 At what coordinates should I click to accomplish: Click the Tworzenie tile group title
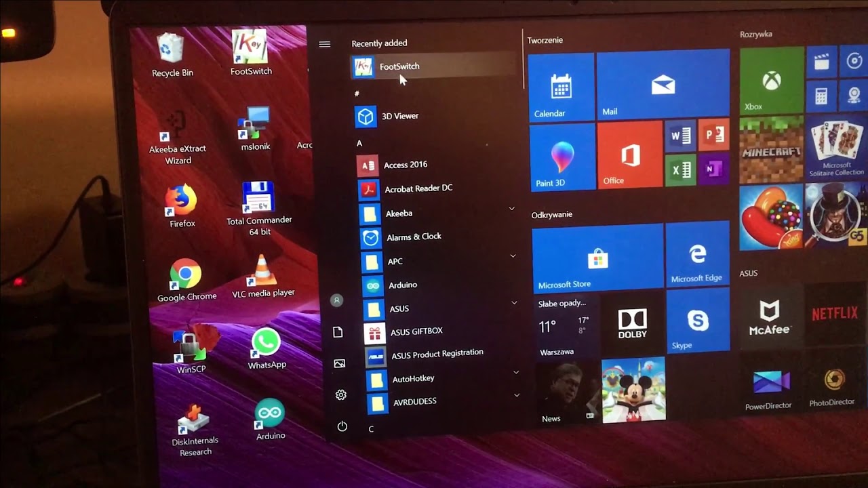tap(545, 40)
